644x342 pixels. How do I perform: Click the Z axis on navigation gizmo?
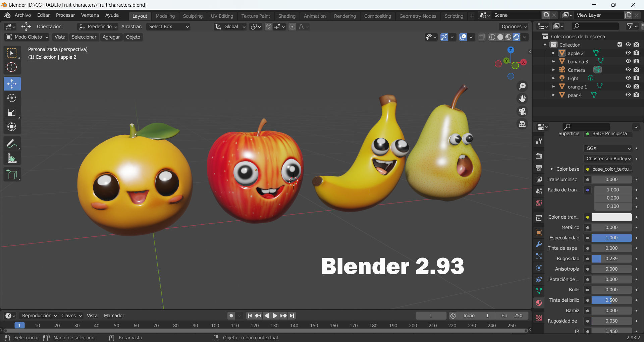tap(511, 50)
